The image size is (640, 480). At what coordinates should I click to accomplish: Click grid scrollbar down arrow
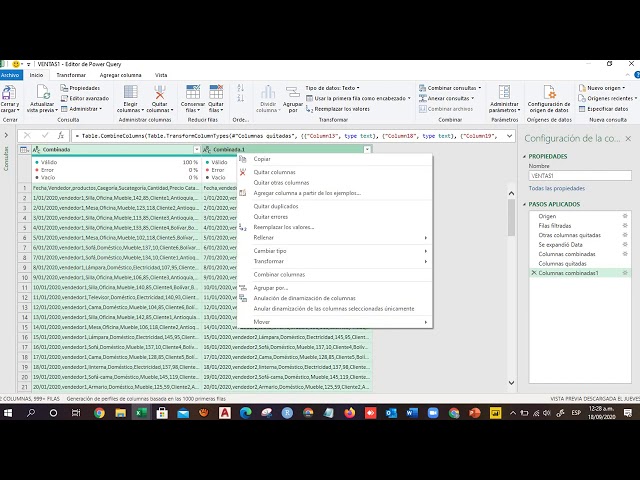[511, 382]
